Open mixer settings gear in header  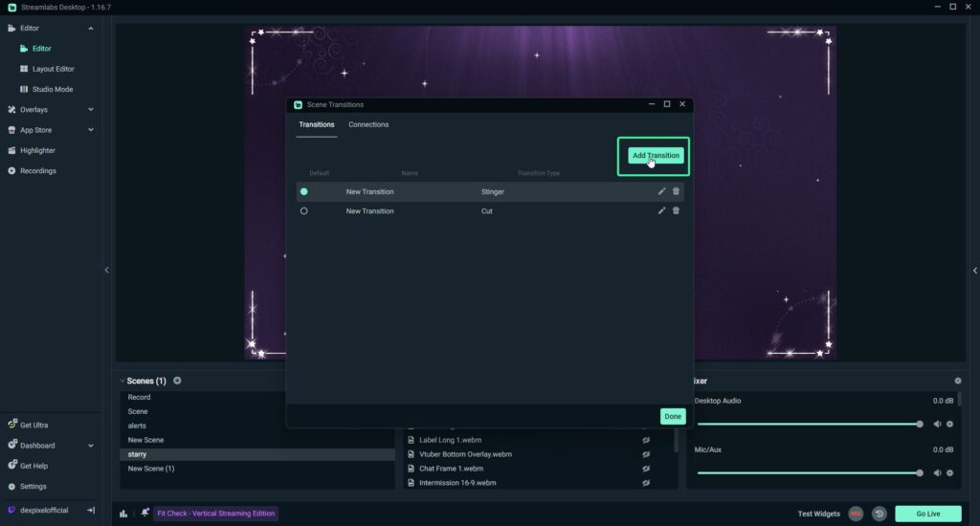coord(958,381)
